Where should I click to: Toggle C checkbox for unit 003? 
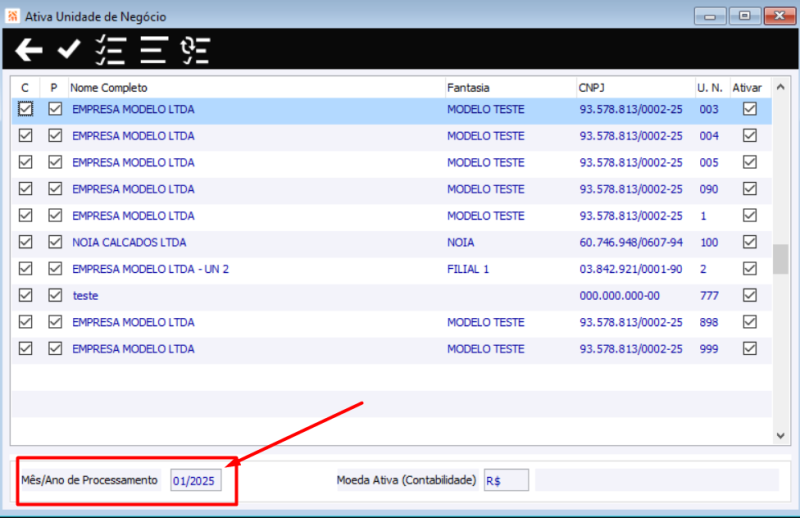26,109
